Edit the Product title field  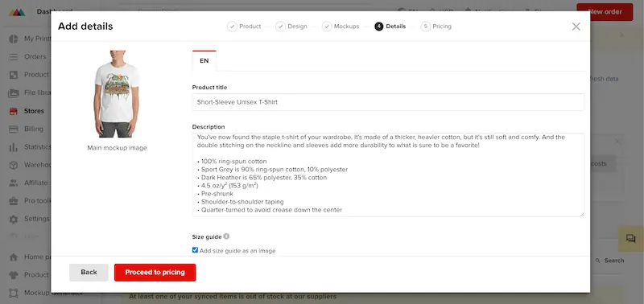tap(388, 102)
